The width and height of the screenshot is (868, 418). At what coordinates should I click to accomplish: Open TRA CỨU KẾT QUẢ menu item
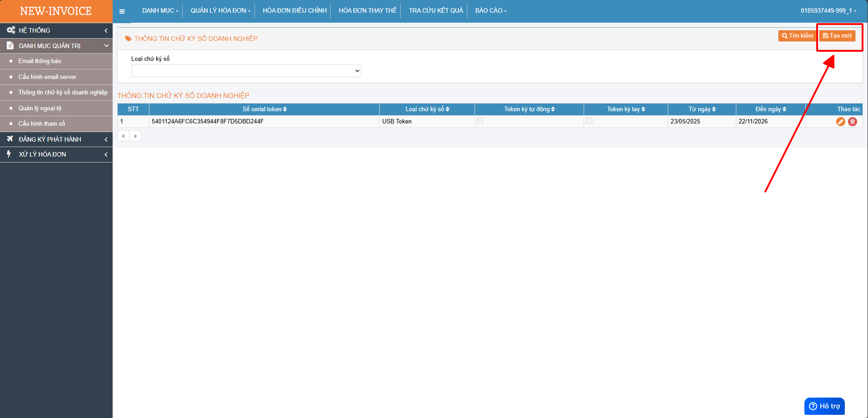tap(436, 10)
